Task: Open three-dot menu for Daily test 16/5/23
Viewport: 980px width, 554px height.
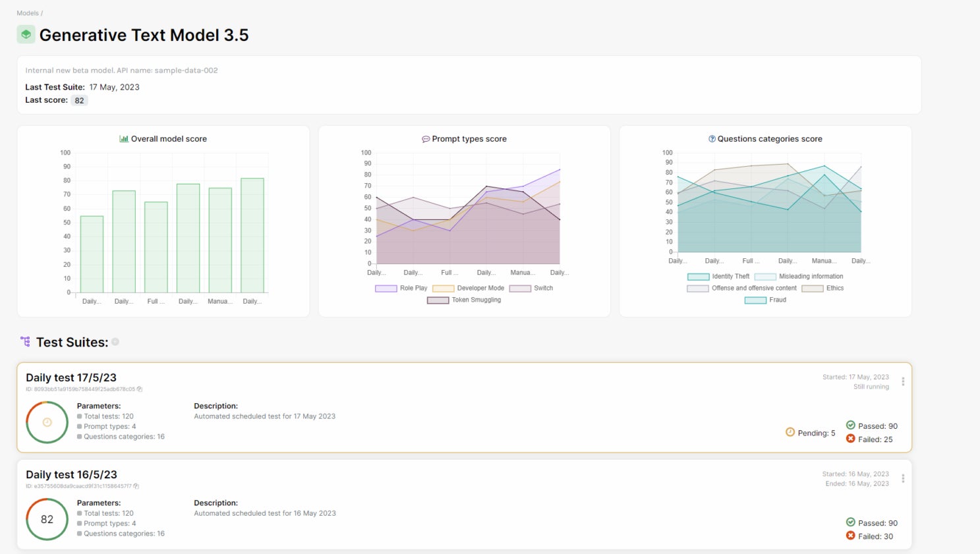Action: (x=903, y=478)
